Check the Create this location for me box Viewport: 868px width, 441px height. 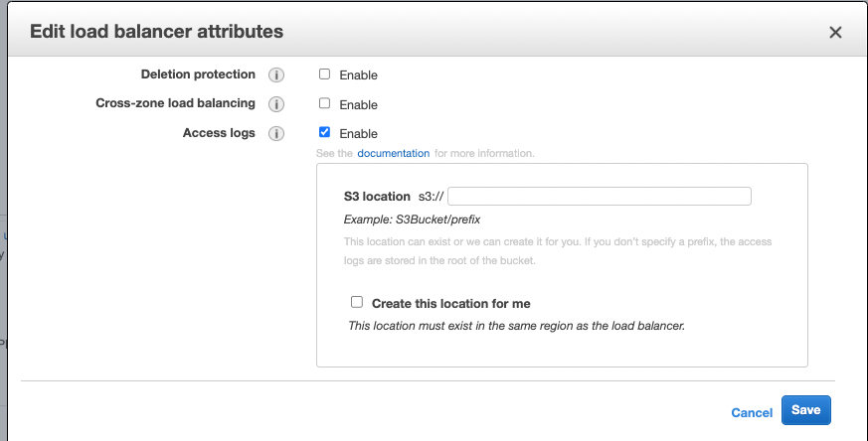(357, 302)
